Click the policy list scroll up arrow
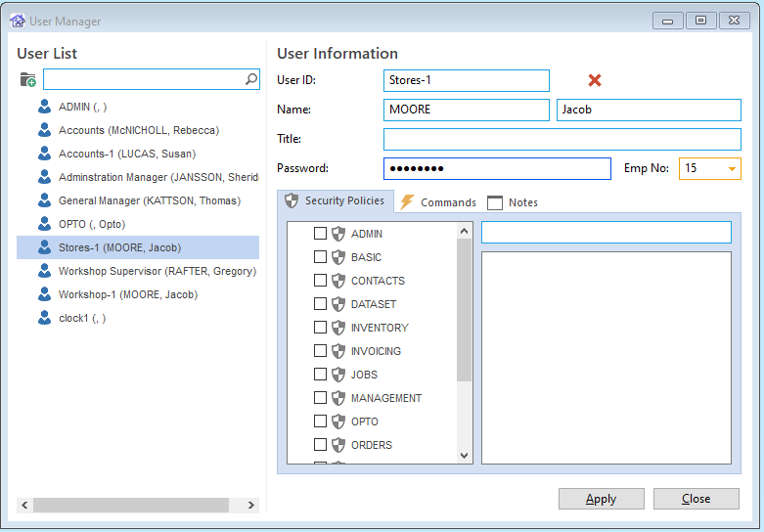Image resolution: width=764 pixels, height=532 pixels. (464, 231)
